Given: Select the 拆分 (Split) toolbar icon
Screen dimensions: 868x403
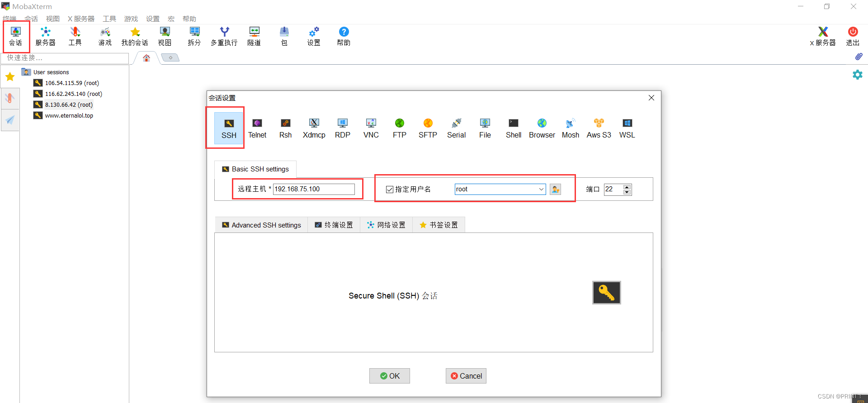Looking at the screenshot, I should pyautogui.click(x=194, y=36).
